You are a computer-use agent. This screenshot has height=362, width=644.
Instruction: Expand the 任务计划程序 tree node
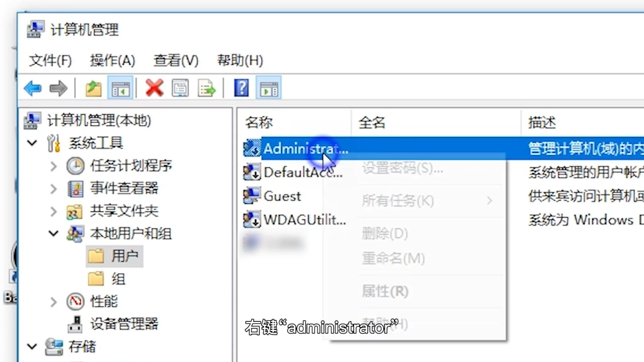54,166
